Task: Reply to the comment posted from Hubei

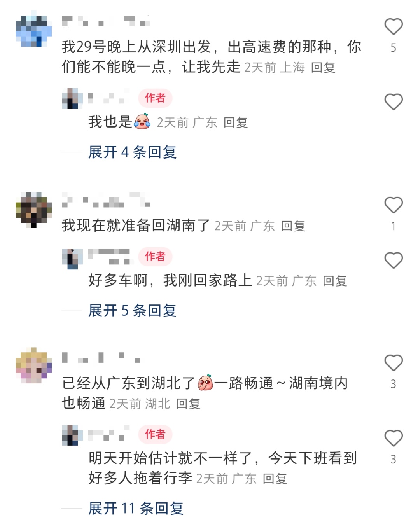Action: pos(188,404)
